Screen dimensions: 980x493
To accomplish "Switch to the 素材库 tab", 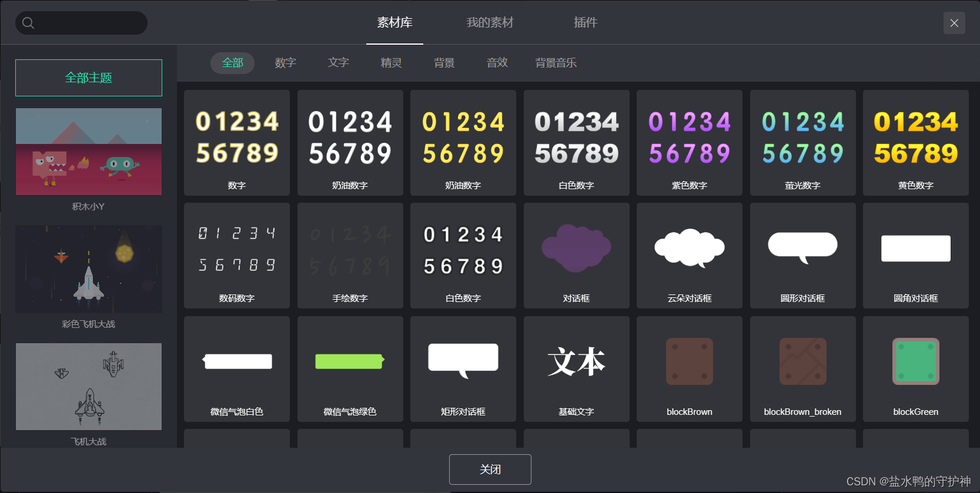I will coord(394,23).
